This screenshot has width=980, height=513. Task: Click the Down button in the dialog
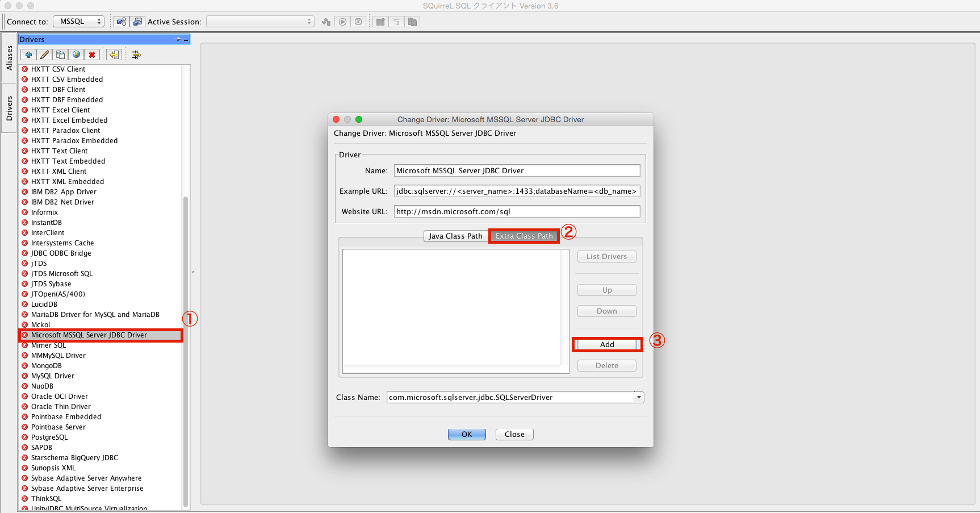[x=607, y=311]
